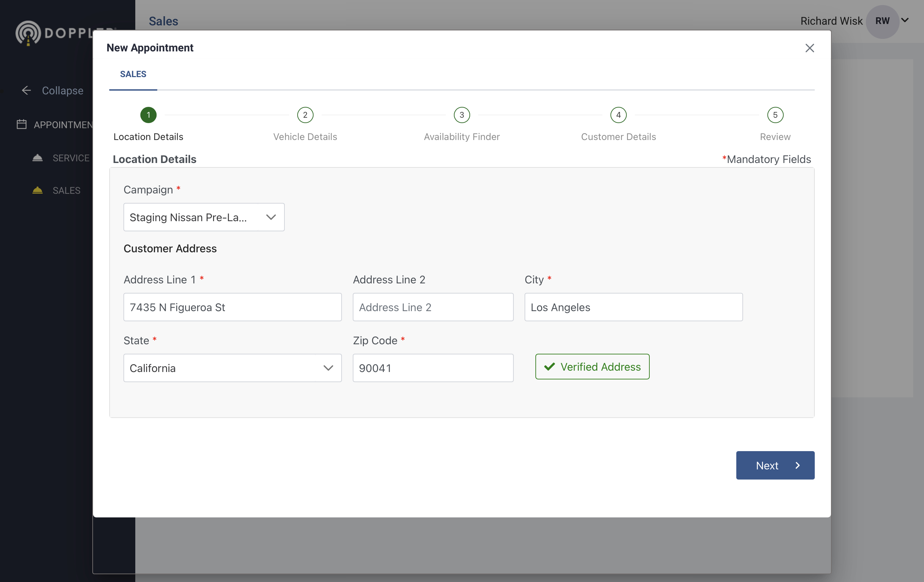Expand the State dropdown showing California
924x582 pixels.
(x=232, y=368)
